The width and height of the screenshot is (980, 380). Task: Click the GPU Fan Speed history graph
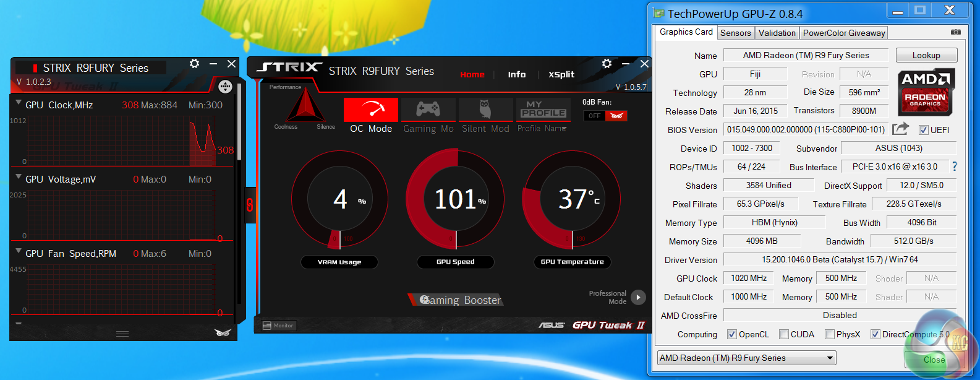click(x=121, y=288)
